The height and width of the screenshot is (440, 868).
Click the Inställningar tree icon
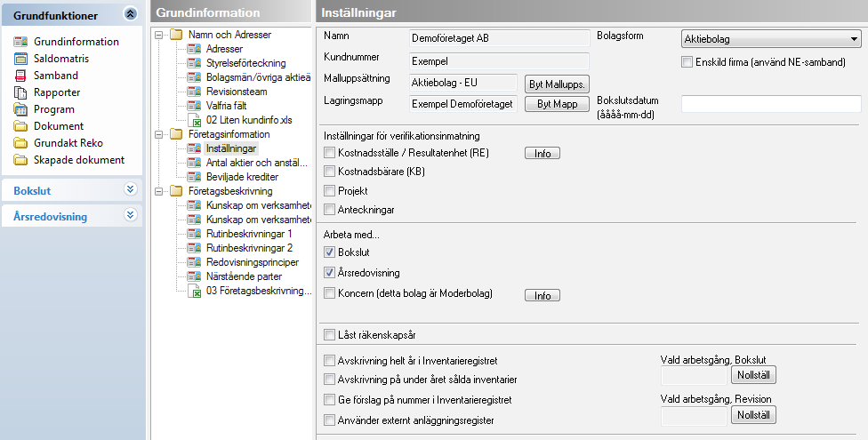point(194,148)
